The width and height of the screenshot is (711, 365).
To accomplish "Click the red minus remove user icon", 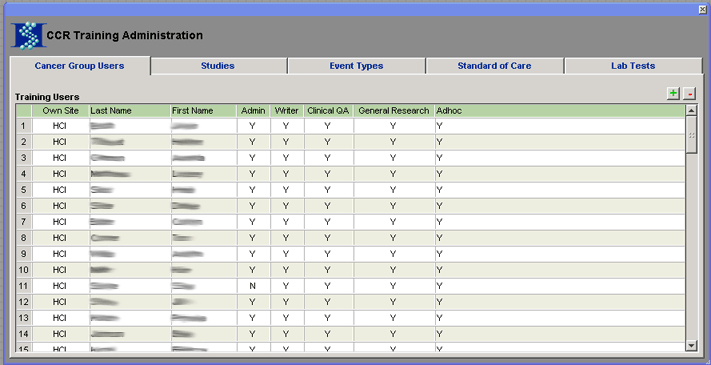I will [689, 93].
